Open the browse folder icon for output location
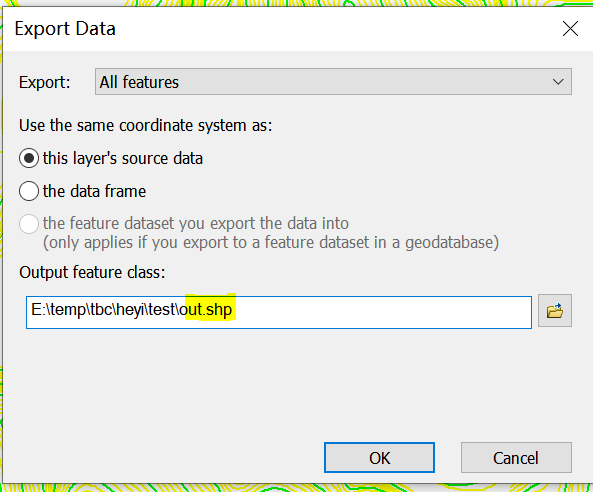This screenshot has height=492, width=593. coord(554,310)
